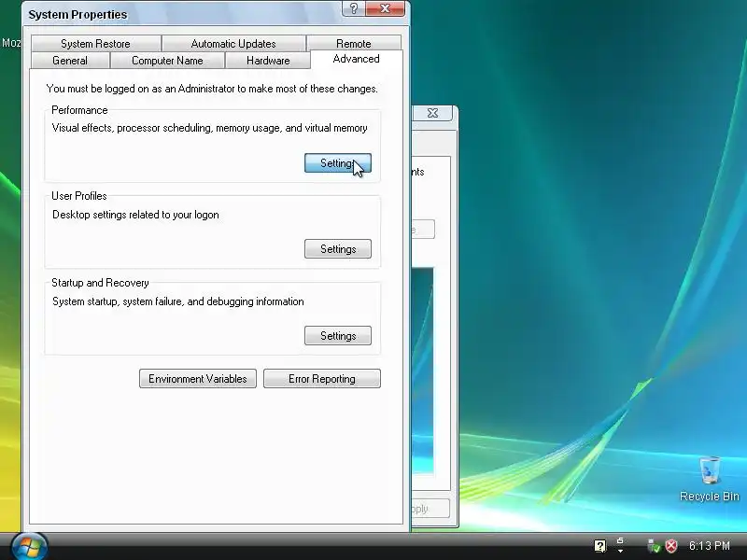747x560 pixels.
Task: Open Startup and Recovery Settings
Action: tap(338, 336)
